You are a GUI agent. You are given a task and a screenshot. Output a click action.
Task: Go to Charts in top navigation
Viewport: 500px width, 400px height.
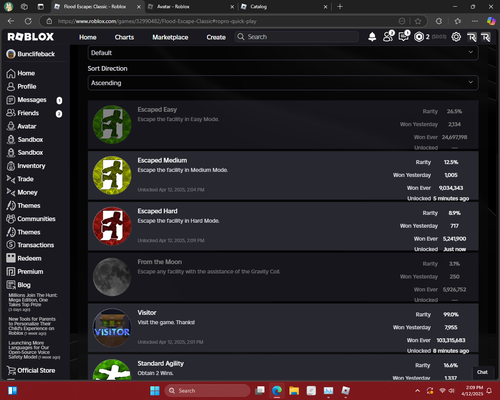point(124,37)
